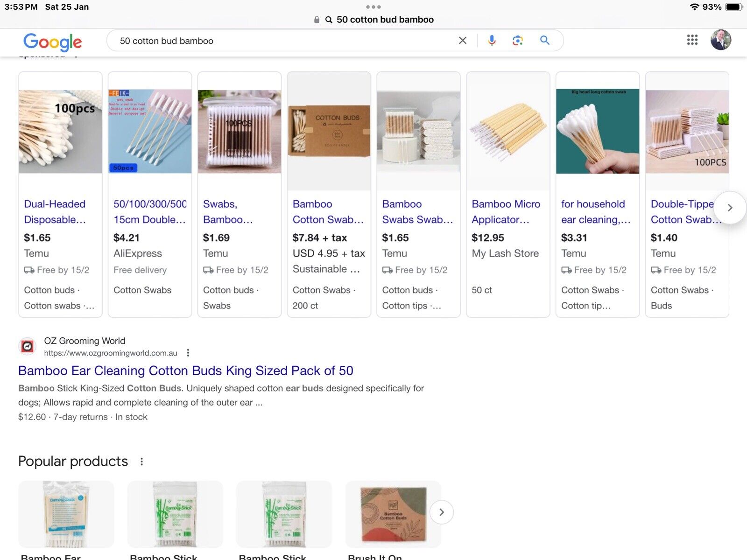Click the My Lash Store seller name

click(x=505, y=253)
